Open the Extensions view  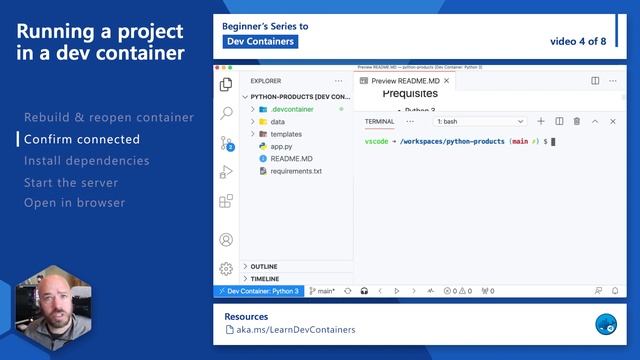pos(226,201)
